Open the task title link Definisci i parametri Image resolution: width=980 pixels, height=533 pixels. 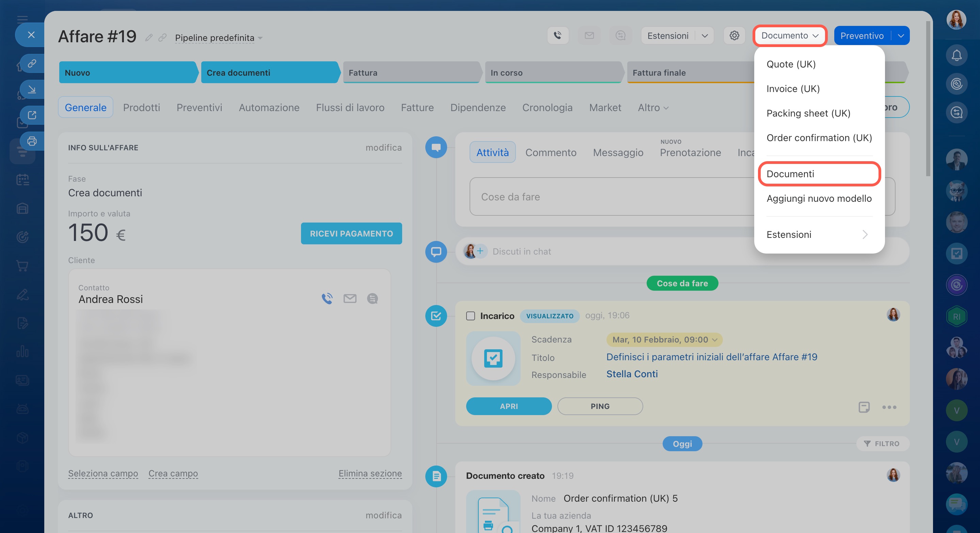711,357
